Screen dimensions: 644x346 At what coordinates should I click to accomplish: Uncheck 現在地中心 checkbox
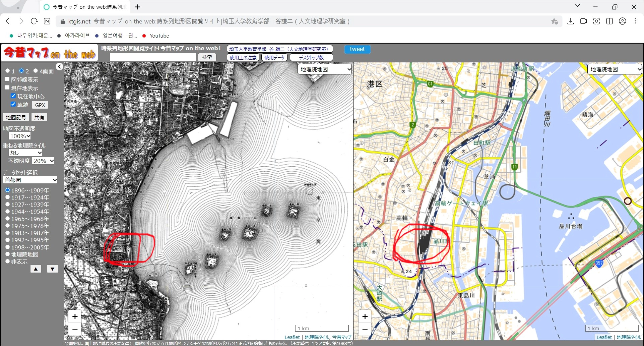click(13, 96)
